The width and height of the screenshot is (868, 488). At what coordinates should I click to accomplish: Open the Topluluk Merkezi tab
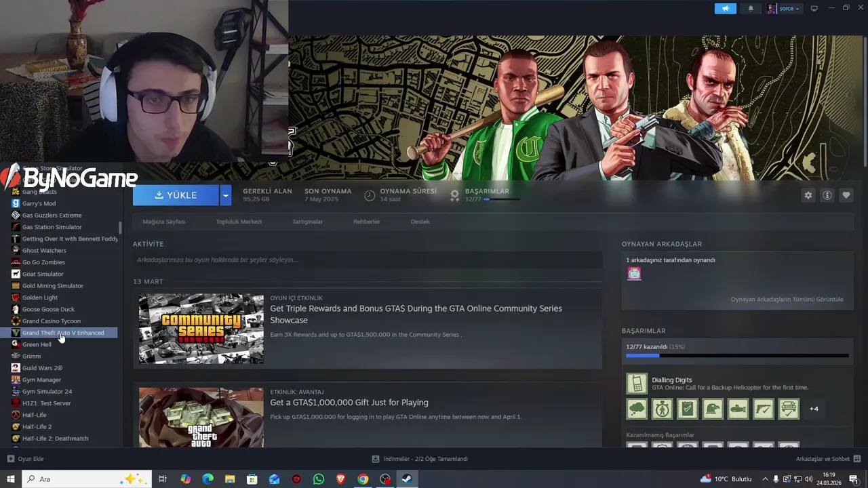tap(239, 222)
